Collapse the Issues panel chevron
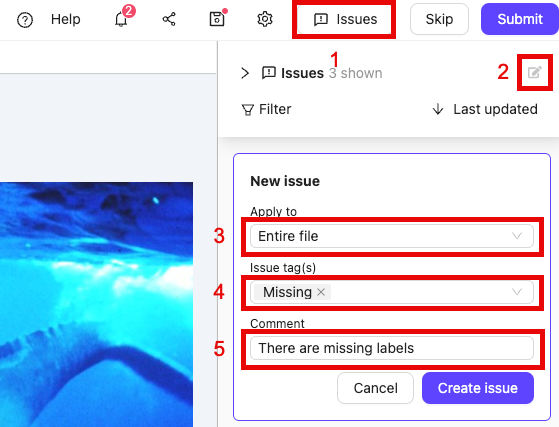Image resolution: width=559 pixels, height=427 pixels. [245, 73]
